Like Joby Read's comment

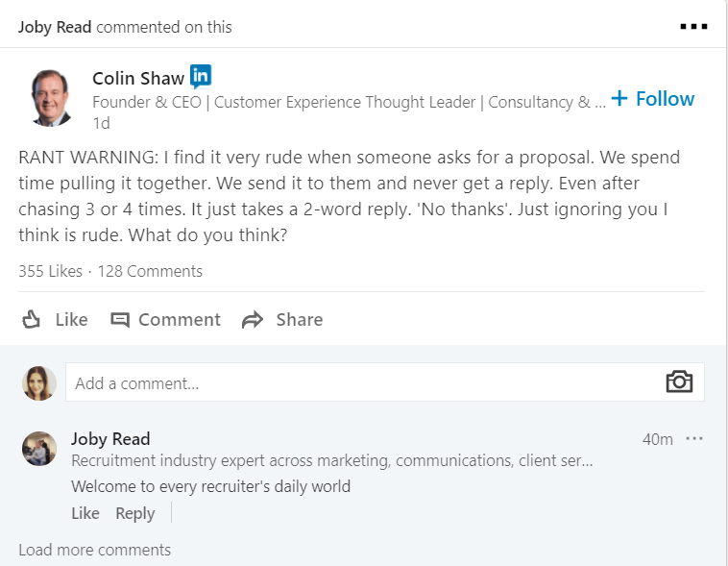tap(85, 513)
